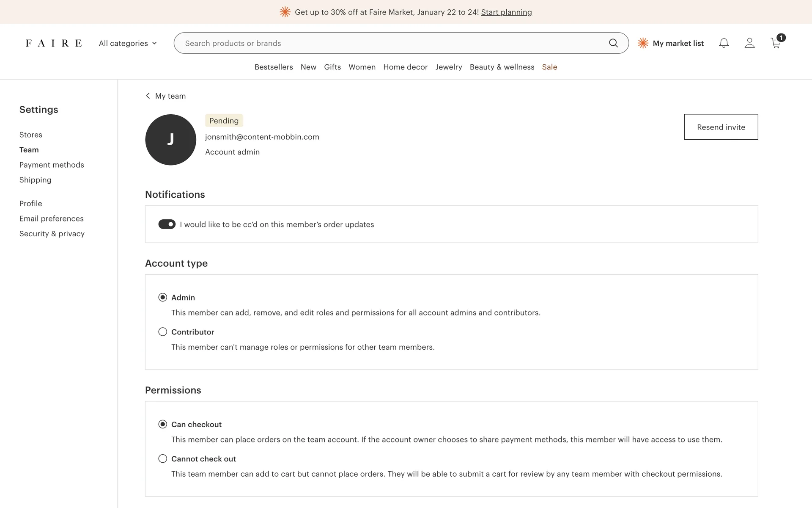Expand the All categories dropdown
The image size is (812, 508).
(x=128, y=43)
